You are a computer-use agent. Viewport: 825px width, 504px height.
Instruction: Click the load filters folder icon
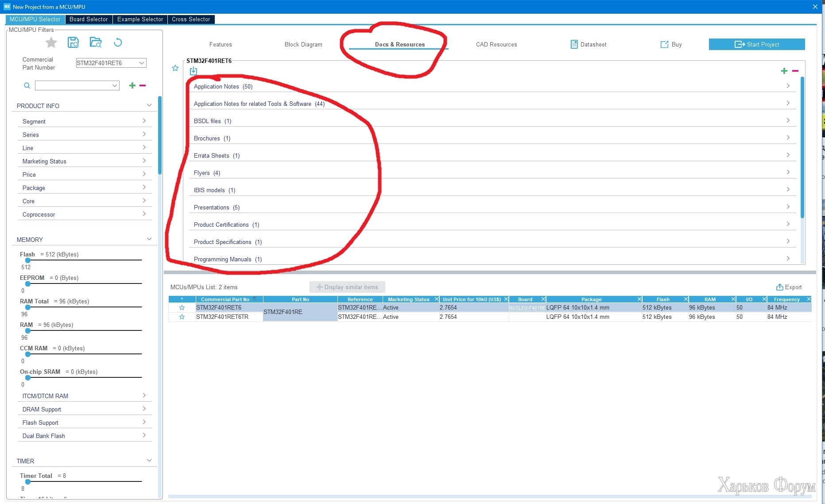(95, 43)
